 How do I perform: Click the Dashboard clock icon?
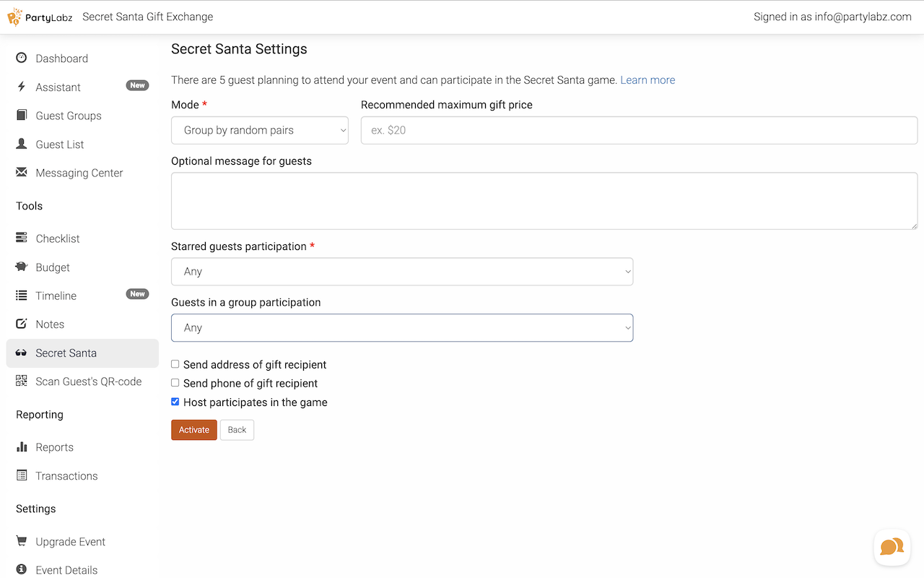[x=22, y=58]
